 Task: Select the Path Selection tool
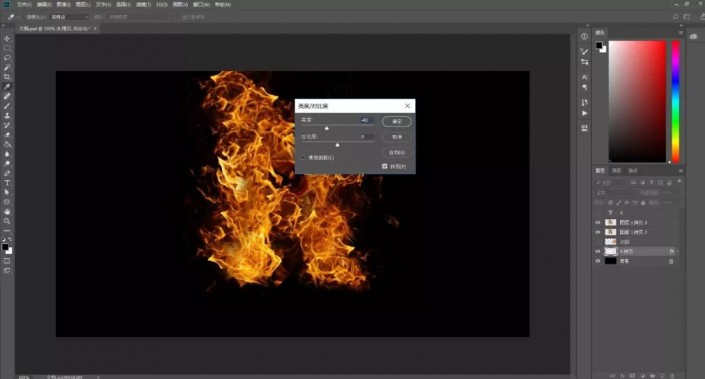pyautogui.click(x=7, y=192)
